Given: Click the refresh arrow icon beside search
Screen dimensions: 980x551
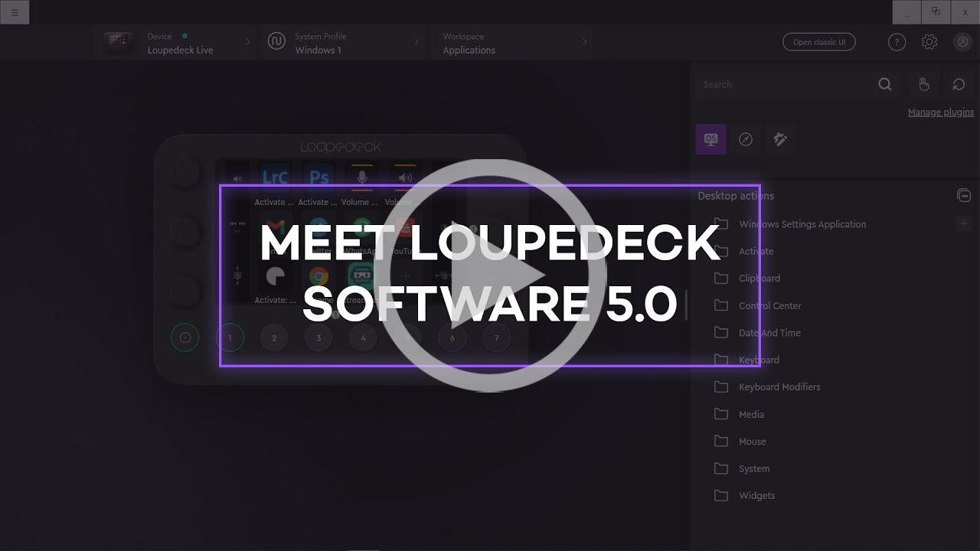Looking at the screenshot, I should (x=959, y=85).
